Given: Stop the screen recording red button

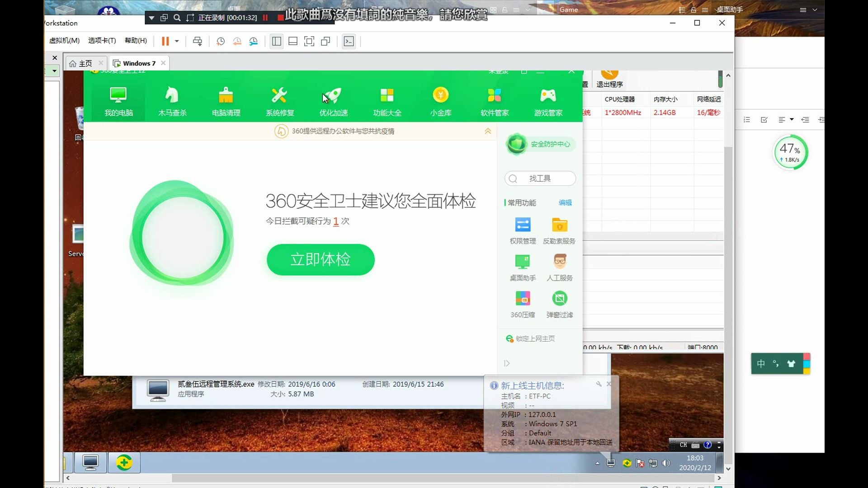Looking at the screenshot, I should 280,18.
